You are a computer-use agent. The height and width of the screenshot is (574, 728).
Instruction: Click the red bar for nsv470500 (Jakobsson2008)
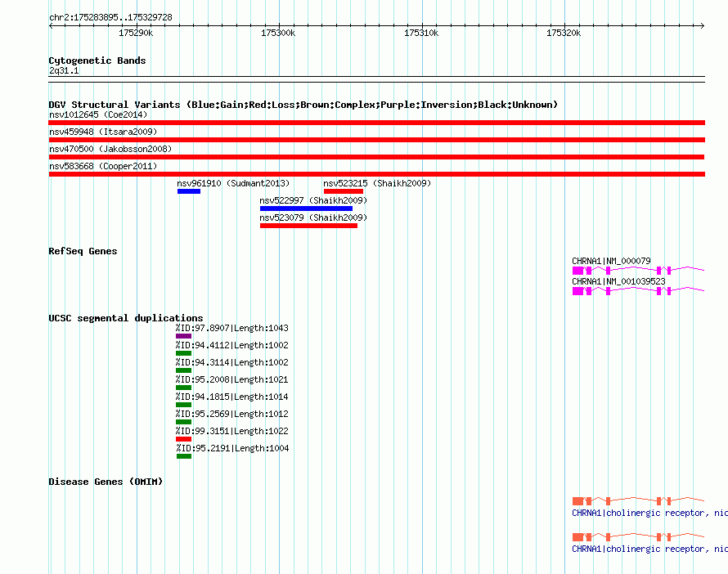tap(376, 157)
